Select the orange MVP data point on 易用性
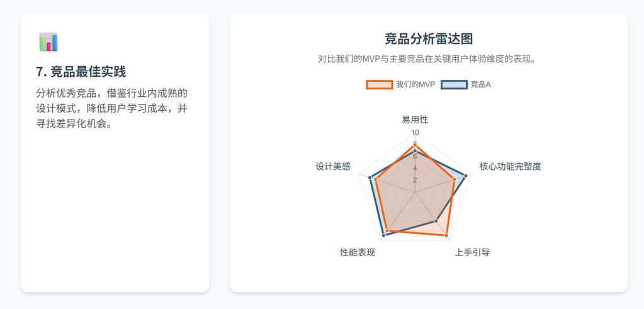Image resolution: width=644 pixels, height=309 pixels. [x=415, y=145]
